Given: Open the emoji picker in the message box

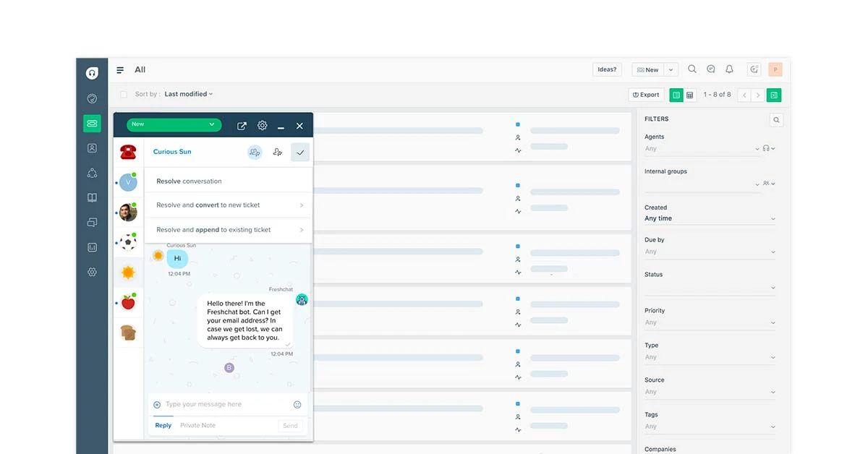Looking at the screenshot, I should [297, 404].
